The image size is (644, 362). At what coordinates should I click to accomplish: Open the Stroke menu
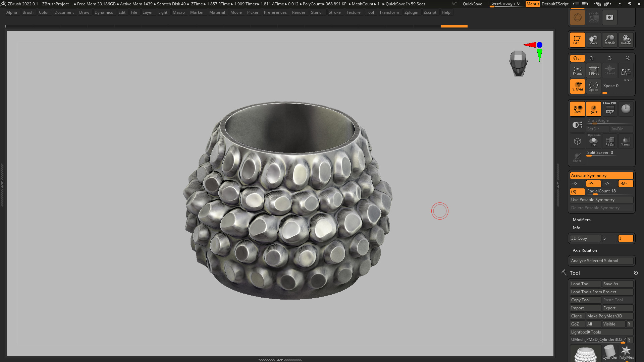pyautogui.click(x=334, y=12)
